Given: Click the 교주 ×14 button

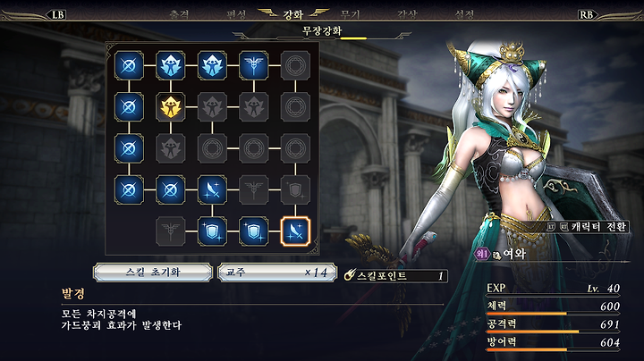Looking at the screenshot, I should [x=277, y=273].
